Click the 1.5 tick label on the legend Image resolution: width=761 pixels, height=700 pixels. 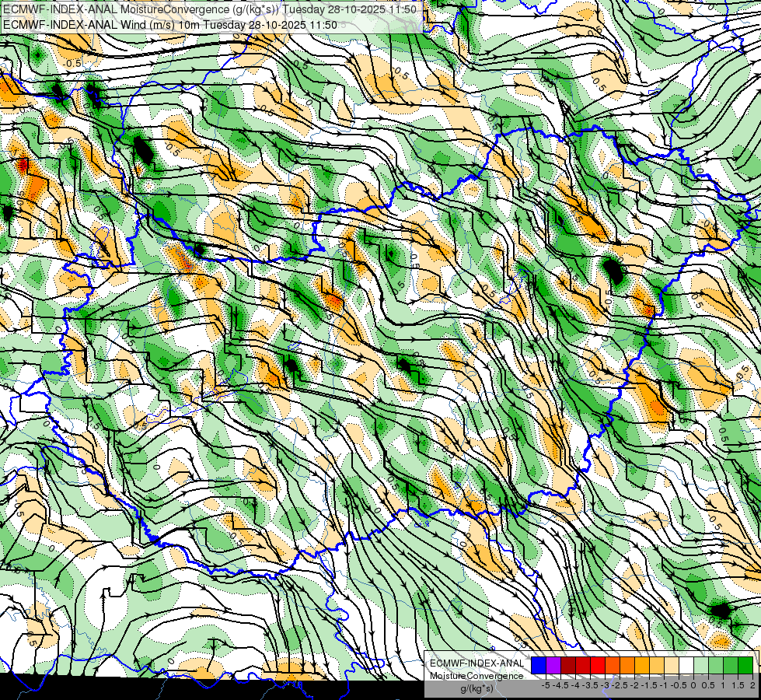point(738,685)
